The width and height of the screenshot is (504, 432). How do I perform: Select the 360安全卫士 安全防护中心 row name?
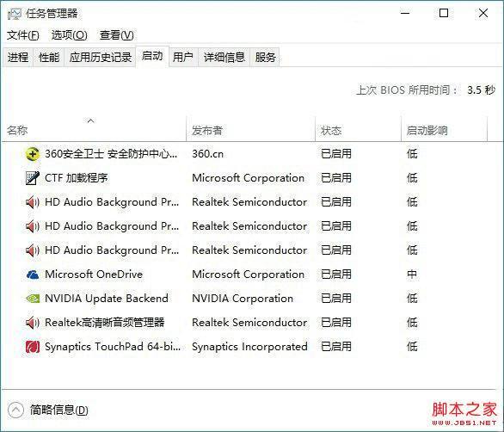pyautogui.click(x=111, y=154)
